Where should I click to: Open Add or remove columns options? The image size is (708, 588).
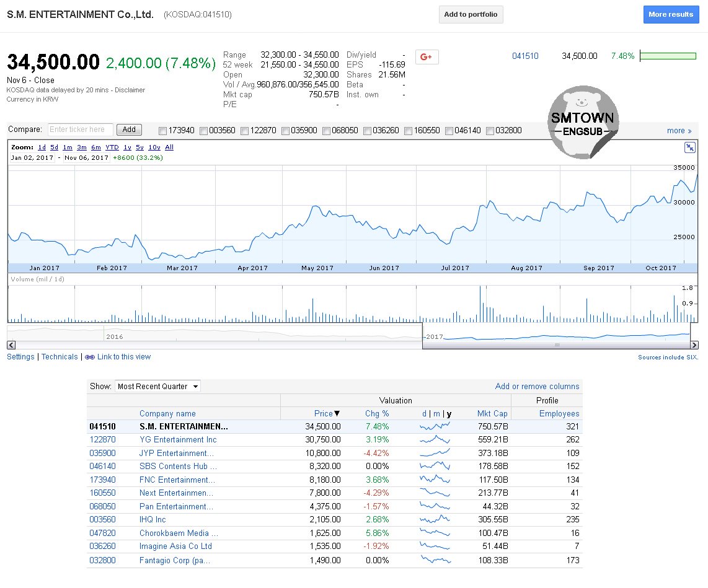[x=537, y=387]
